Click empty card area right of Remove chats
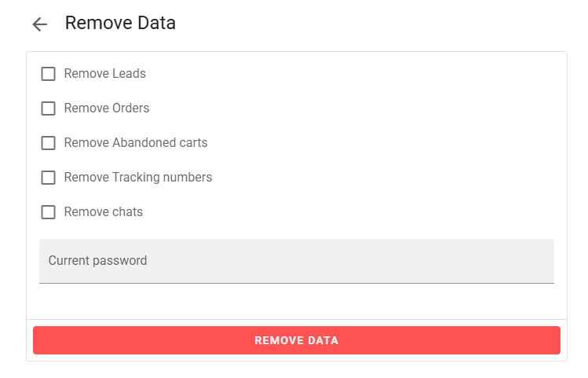Image resolution: width=588 pixels, height=378 pixels. tap(353, 212)
